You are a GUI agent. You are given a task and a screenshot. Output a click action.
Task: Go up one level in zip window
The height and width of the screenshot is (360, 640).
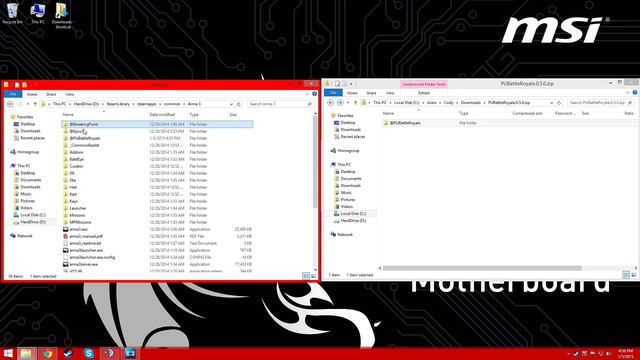356,103
